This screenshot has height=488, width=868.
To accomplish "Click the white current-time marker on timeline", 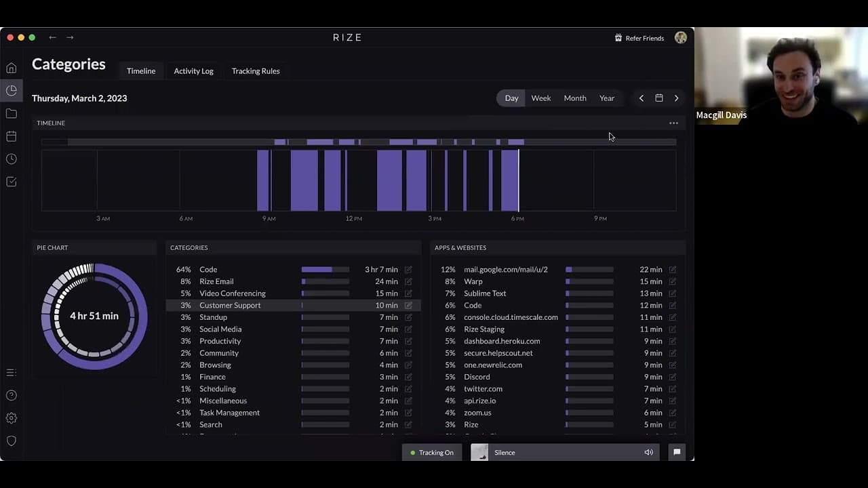I will pos(519,180).
